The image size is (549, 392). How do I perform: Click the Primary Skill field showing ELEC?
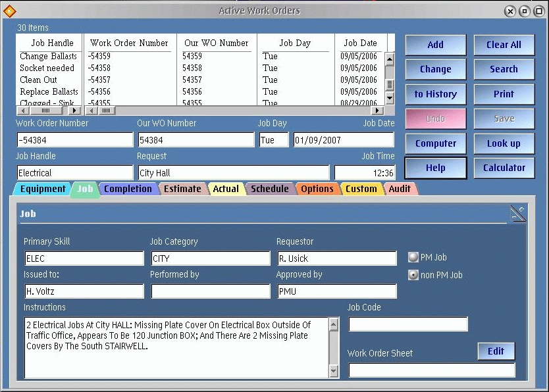click(x=84, y=258)
